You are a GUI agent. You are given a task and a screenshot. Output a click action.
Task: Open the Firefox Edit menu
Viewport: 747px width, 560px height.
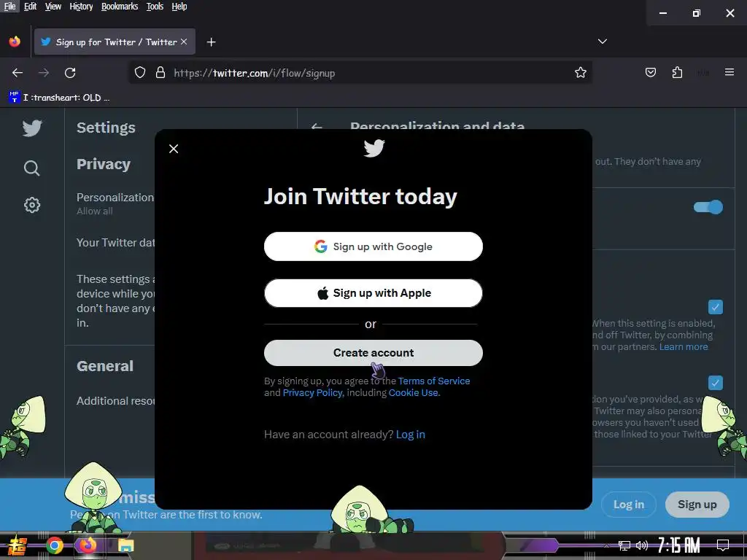coord(30,6)
